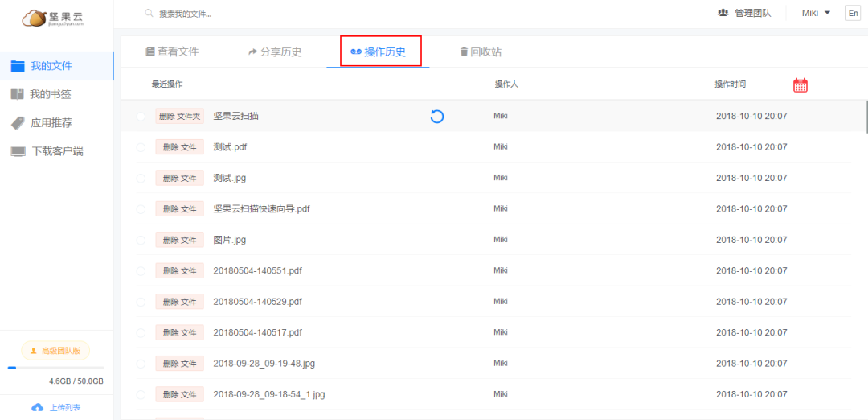Open the 操作历史 tab
Screen dimensions: 868x420
click(x=379, y=52)
